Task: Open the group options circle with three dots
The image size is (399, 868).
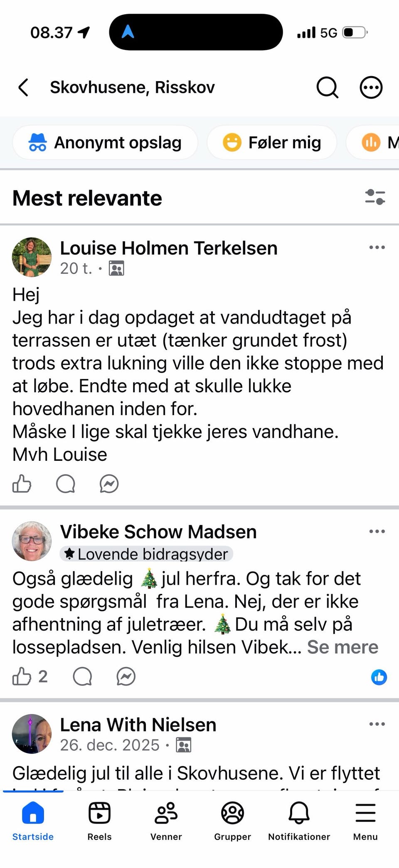Action: (x=371, y=87)
